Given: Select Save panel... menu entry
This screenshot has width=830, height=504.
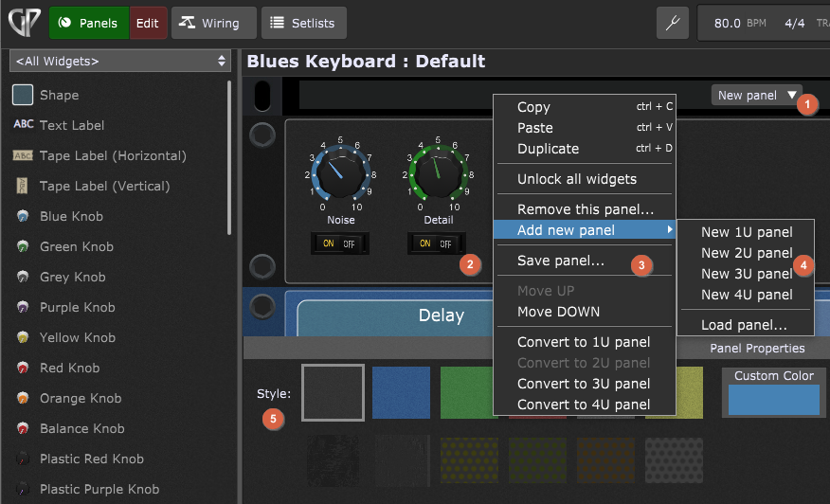Looking at the screenshot, I should coord(585,261).
